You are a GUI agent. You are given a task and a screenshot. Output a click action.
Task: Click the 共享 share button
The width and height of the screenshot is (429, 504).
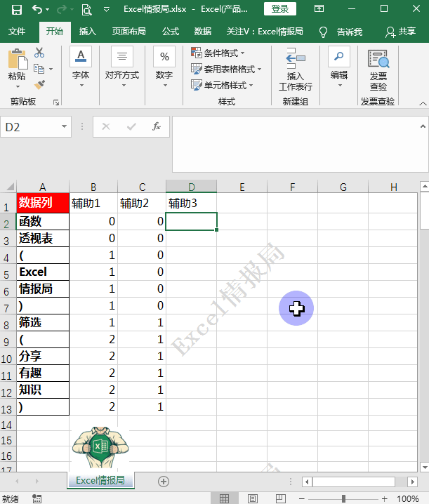401,32
